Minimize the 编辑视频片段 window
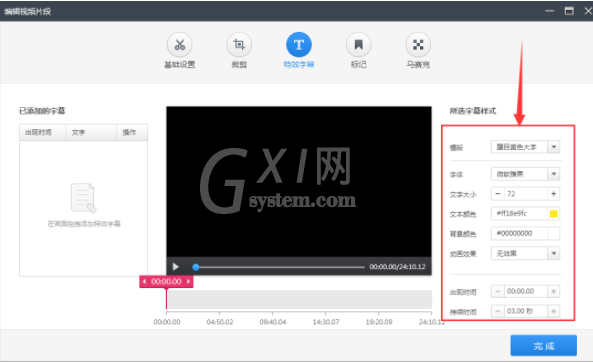The width and height of the screenshot is (593, 363). (x=550, y=11)
